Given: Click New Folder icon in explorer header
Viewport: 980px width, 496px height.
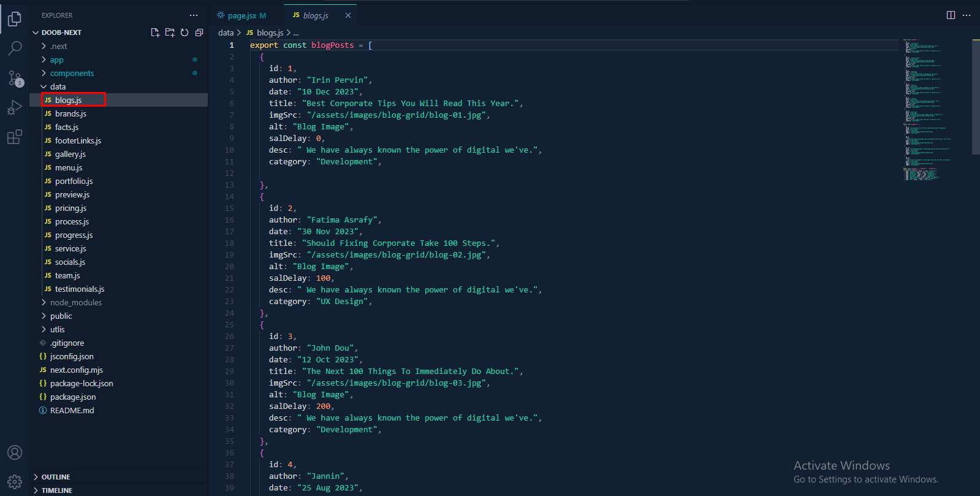Looking at the screenshot, I should click(x=170, y=32).
